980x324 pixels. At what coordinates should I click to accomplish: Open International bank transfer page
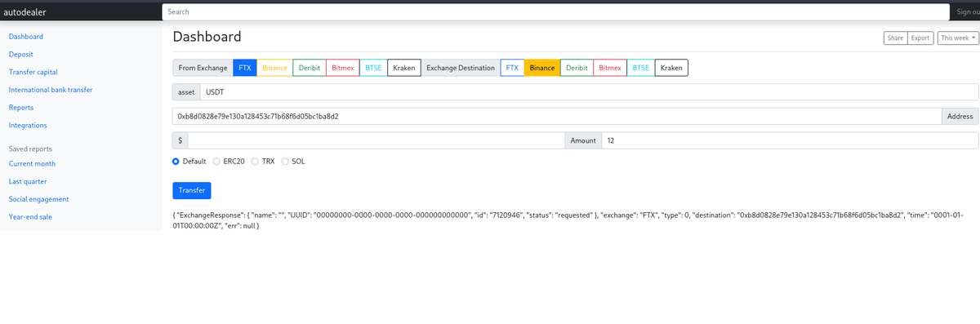pos(51,90)
